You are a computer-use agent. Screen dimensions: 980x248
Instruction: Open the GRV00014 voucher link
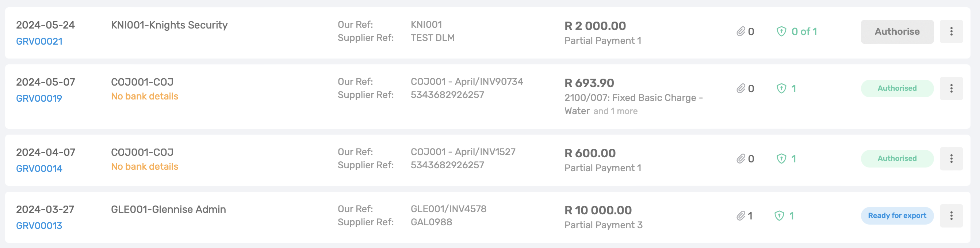[39, 168]
